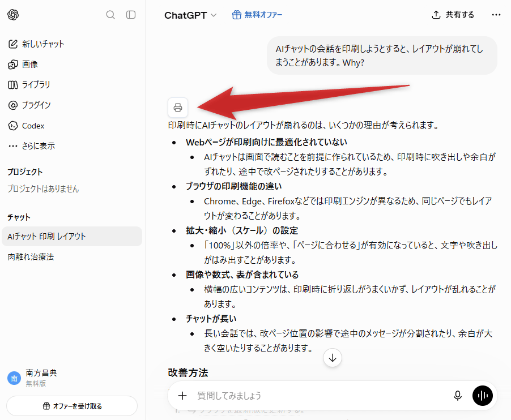511x420 pixels.
Task: Click the blue 南 avatar icon
Action: click(14, 378)
